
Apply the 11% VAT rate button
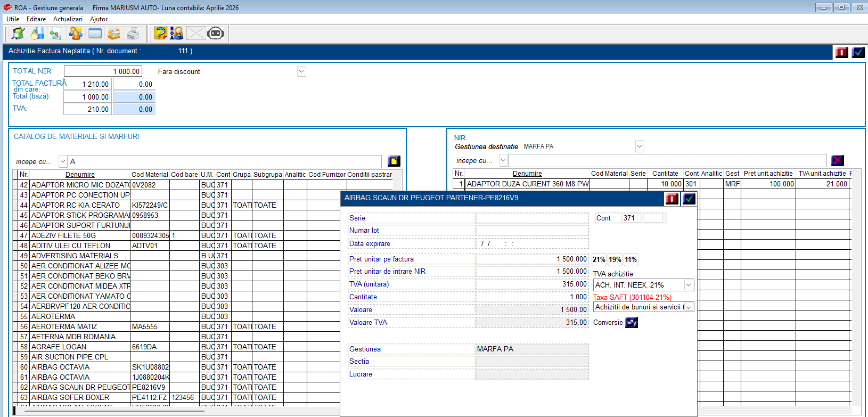coord(631,260)
